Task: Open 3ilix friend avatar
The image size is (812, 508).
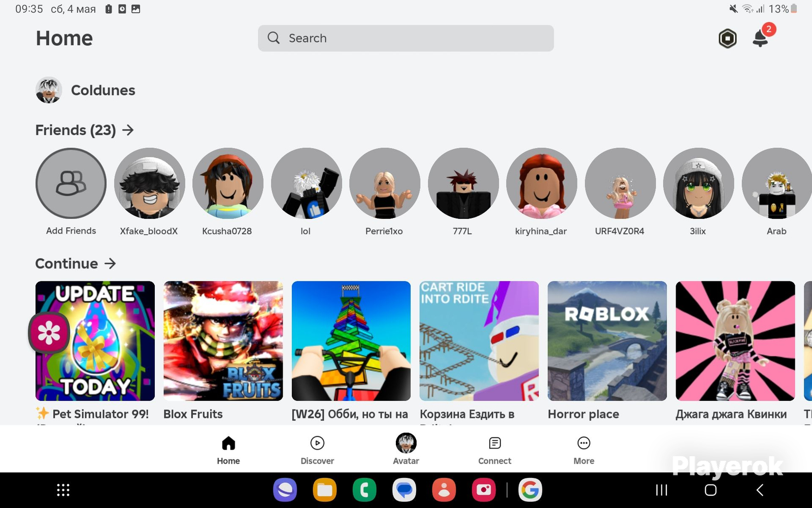Action: [698, 183]
